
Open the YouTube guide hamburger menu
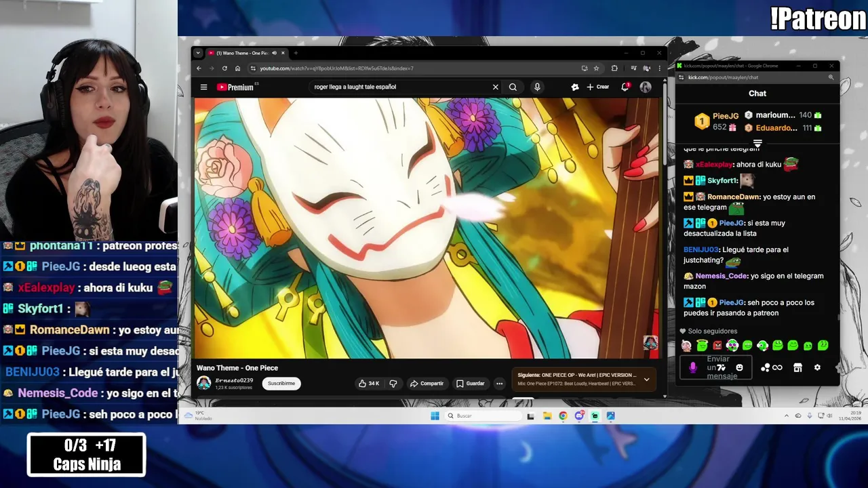click(203, 87)
